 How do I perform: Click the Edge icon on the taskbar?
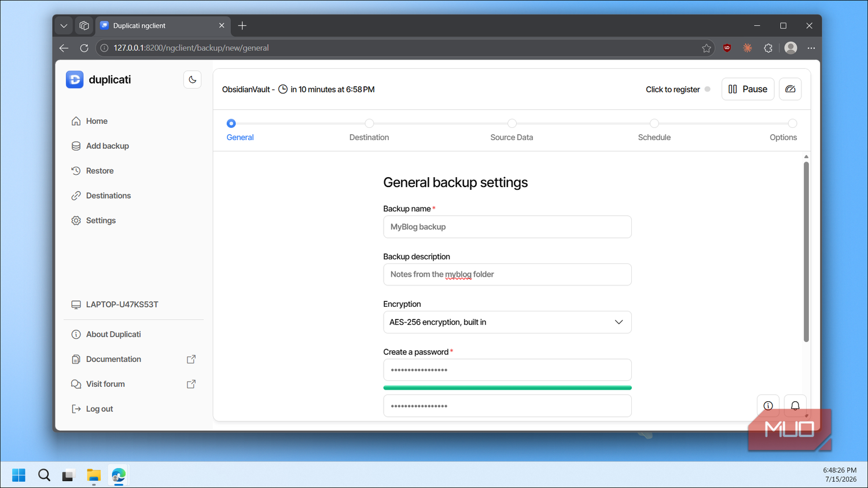(119, 475)
